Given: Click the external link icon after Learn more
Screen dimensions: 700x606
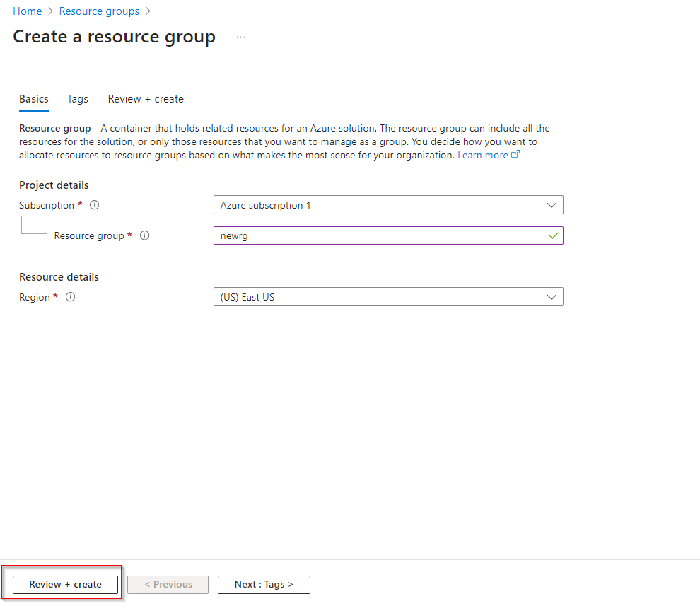Looking at the screenshot, I should [x=515, y=155].
